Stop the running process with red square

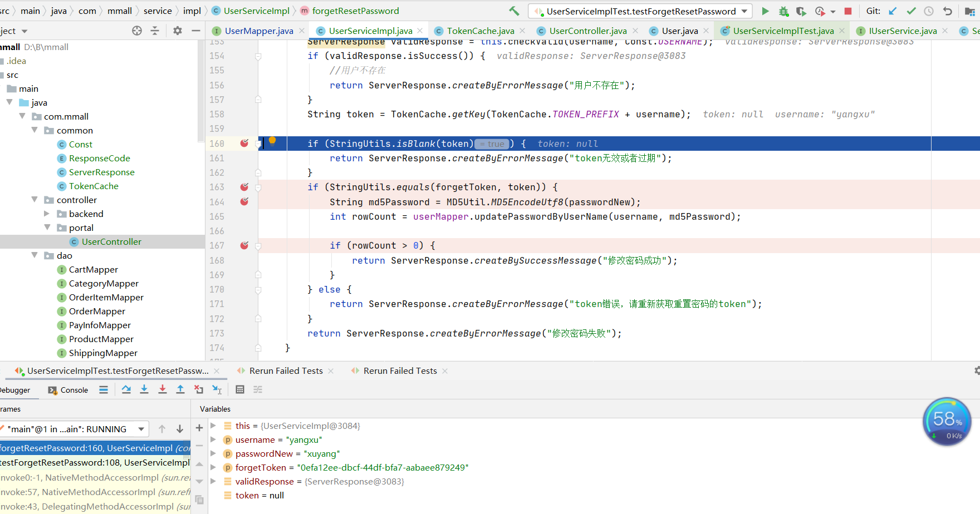click(x=848, y=11)
